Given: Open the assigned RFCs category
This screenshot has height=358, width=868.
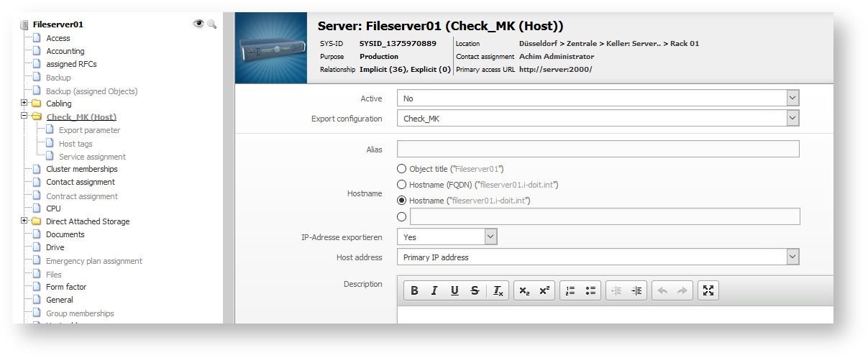Looking at the screenshot, I should pos(71,64).
